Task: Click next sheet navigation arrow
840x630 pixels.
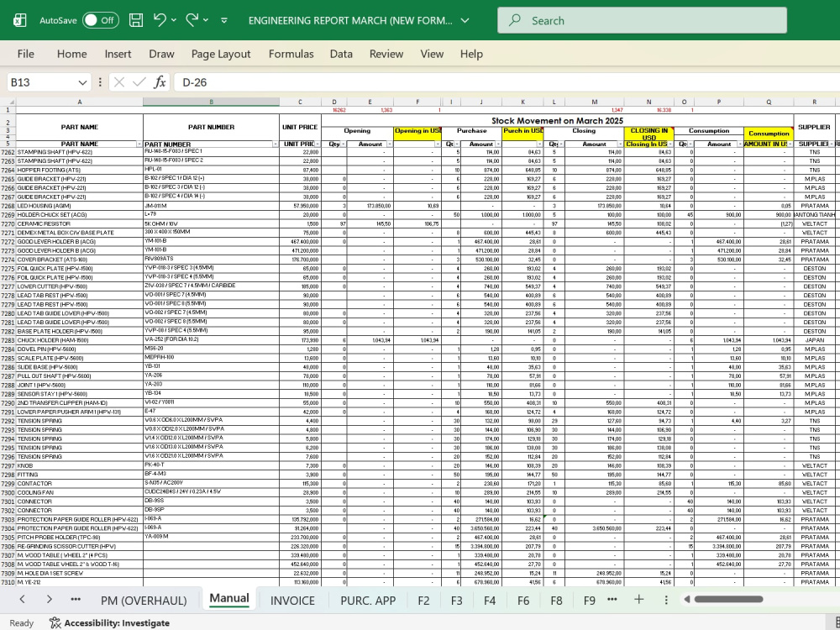Action: coord(49,600)
